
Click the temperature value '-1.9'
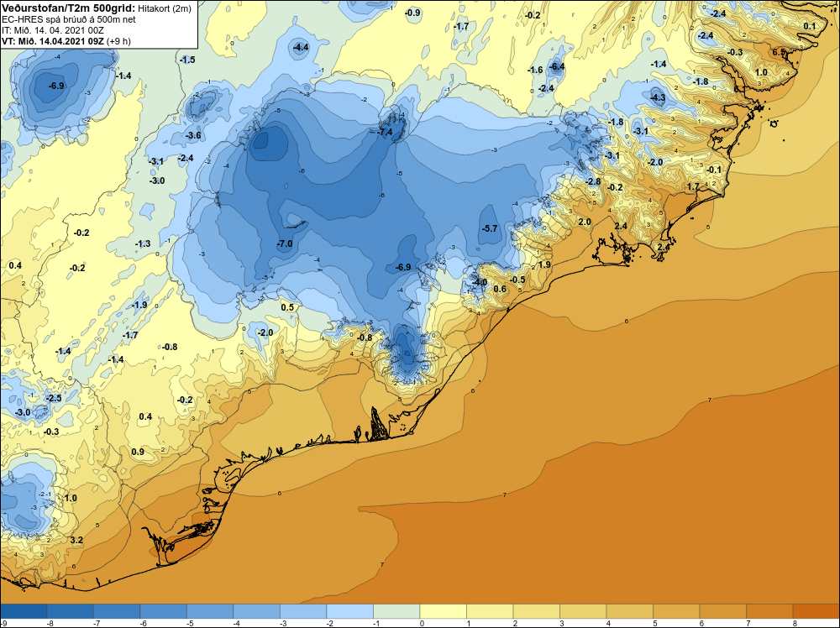tap(139, 305)
